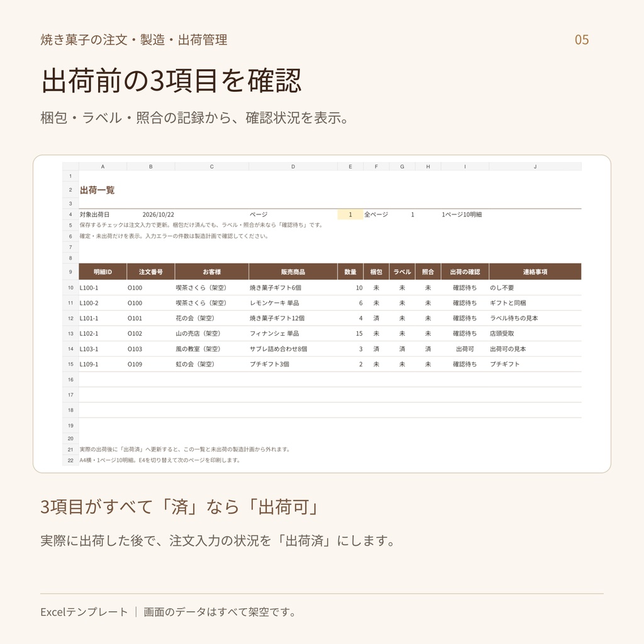Screen dimensions: 644x644
Task: Click the 連絡事項 table header
Action: click(535, 272)
